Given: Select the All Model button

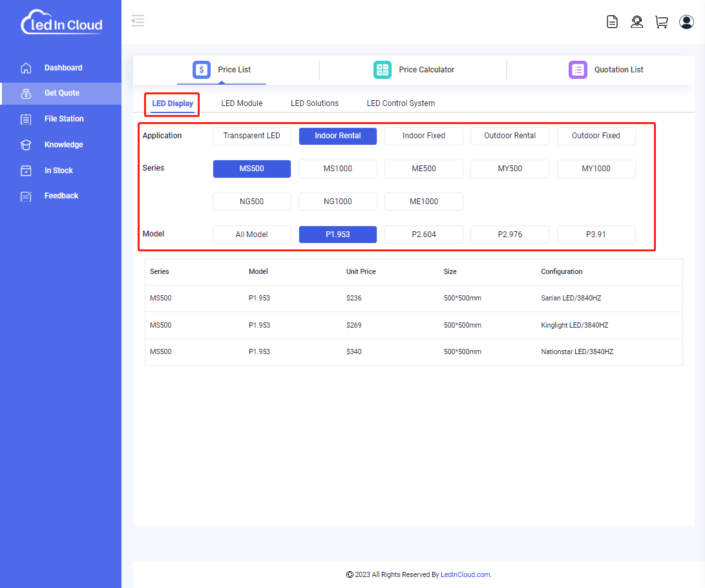Looking at the screenshot, I should tap(251, 235).
